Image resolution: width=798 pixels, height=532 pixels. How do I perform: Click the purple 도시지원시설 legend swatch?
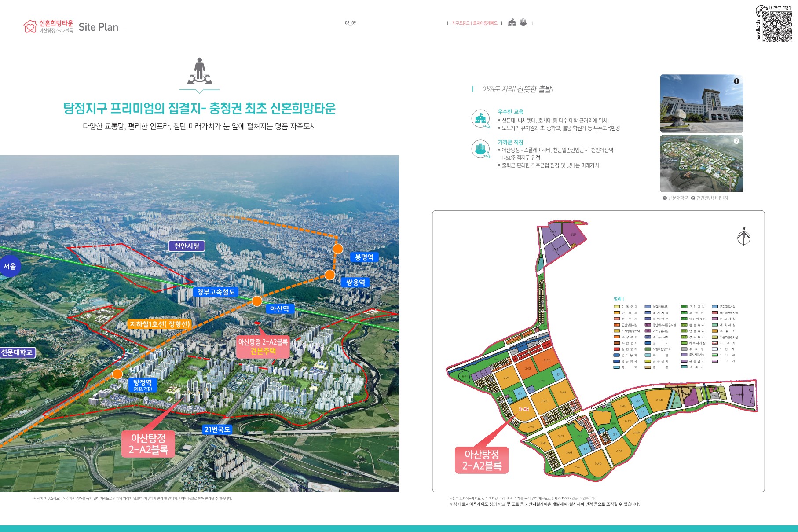[x=684, y=355]
